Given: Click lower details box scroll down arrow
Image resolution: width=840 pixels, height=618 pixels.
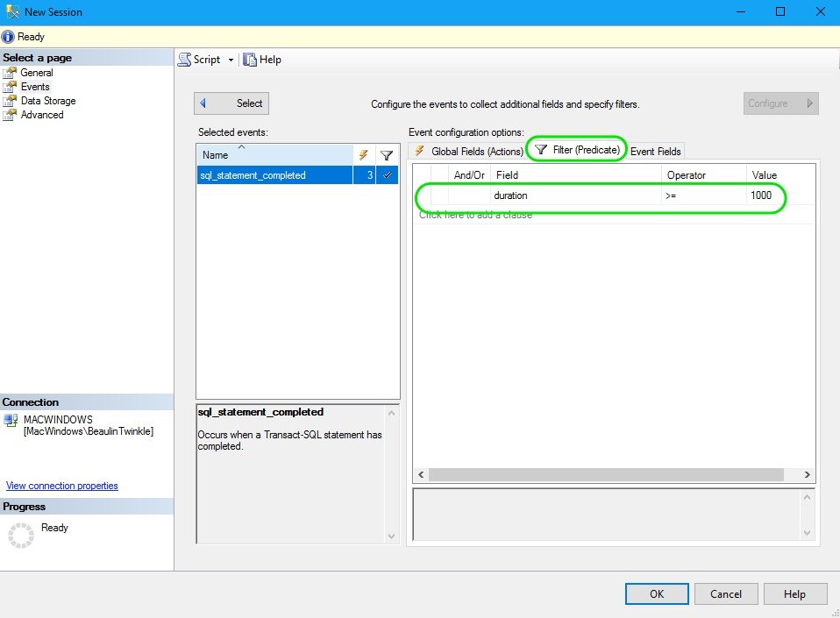Looking at the screenshot, I should point(808,533).
